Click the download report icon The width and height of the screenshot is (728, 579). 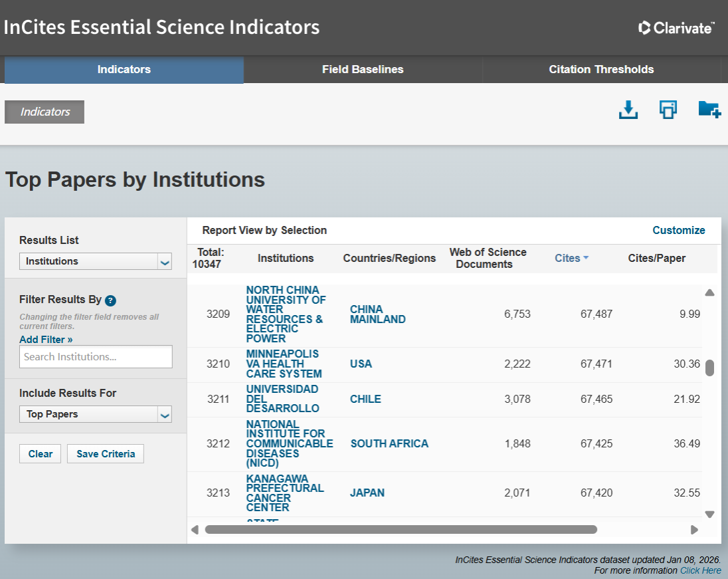628,110
